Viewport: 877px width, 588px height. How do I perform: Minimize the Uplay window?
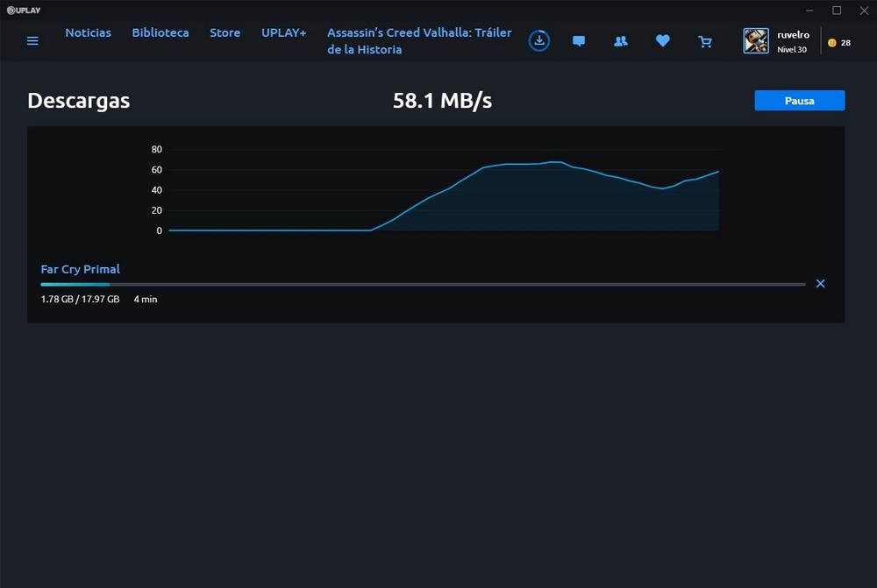click(x=809, y=10)
